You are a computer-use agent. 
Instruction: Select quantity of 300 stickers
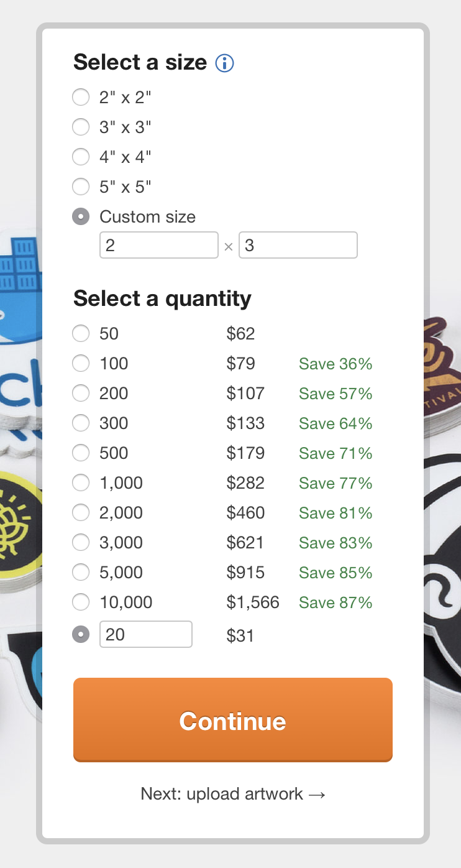(x=80, y=423)
